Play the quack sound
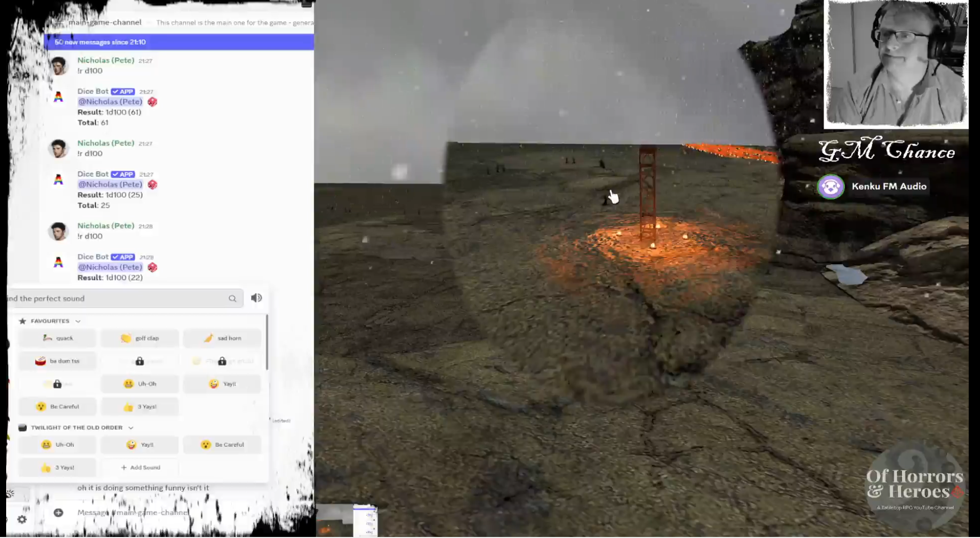Viewport: 980px width, 538px height. click(57, 338)
